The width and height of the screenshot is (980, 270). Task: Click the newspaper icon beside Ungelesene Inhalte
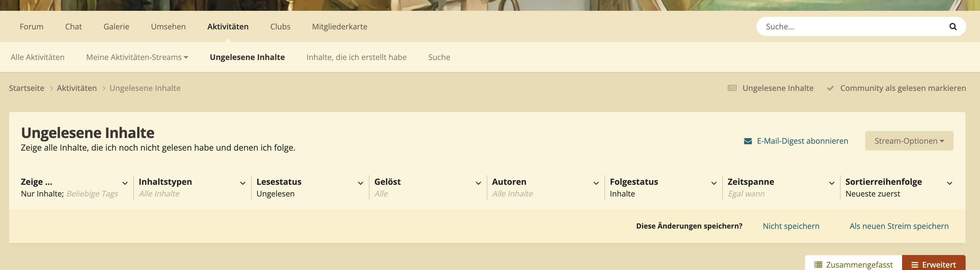click(x=732, y=88)
